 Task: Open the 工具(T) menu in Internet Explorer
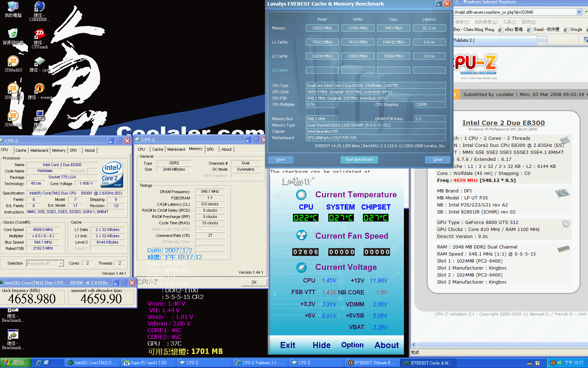[509, 22]
